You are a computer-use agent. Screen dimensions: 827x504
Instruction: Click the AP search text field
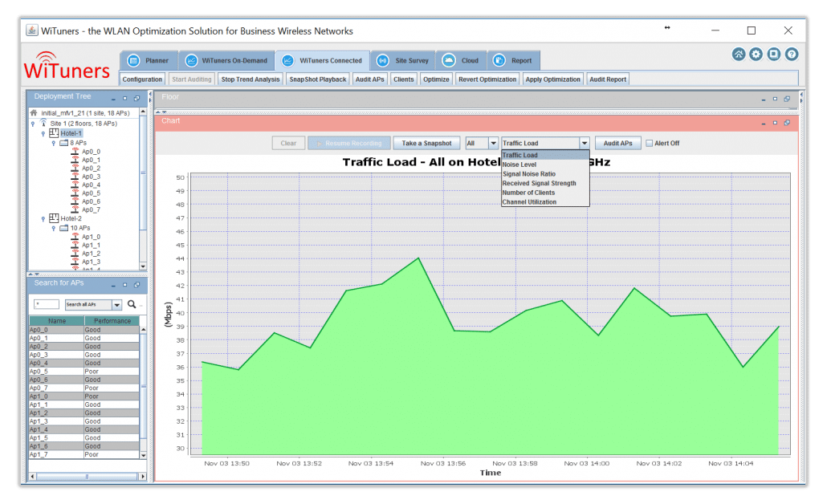click(47, 304)
